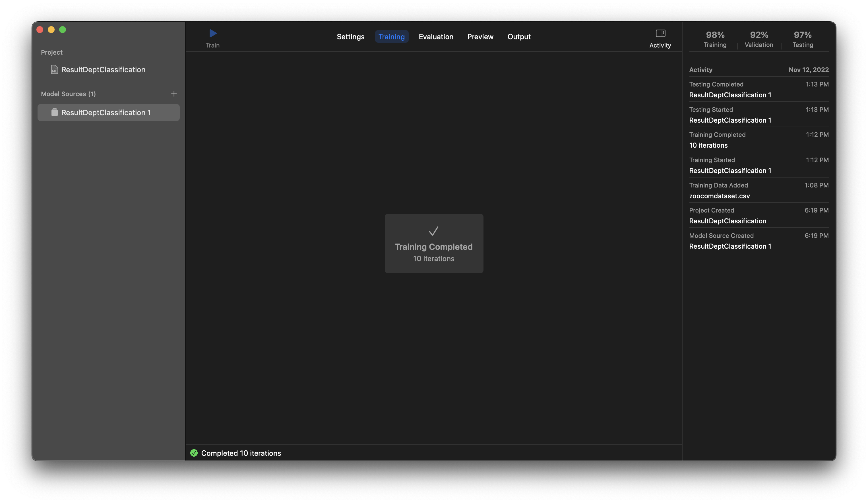Select the Training tab

(391, 37)
